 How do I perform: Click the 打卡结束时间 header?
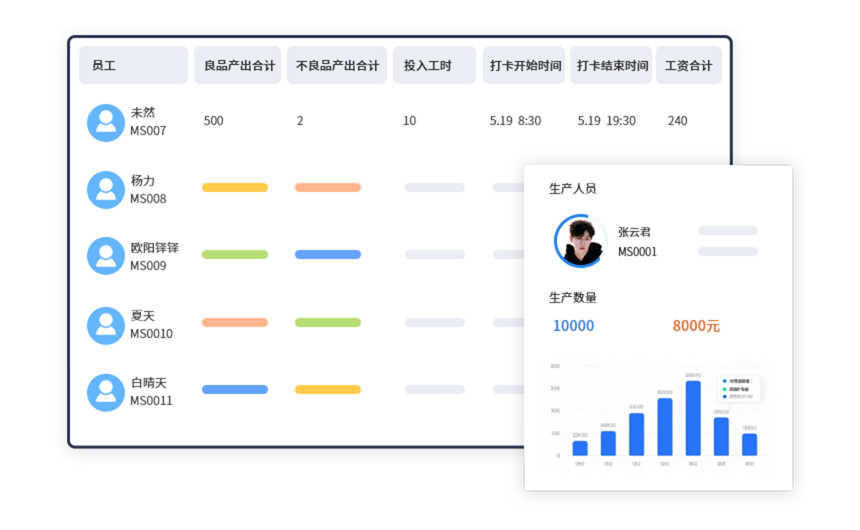tap(611, 66)
